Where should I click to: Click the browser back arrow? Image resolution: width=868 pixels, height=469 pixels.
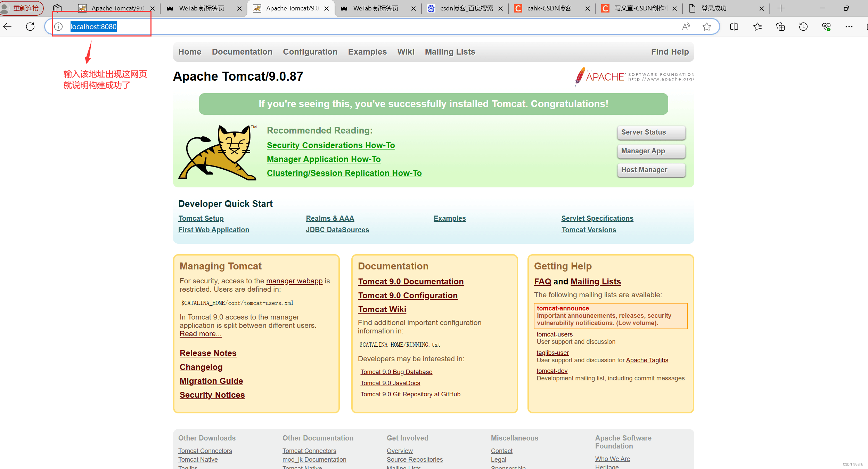[x=8, y=26]
